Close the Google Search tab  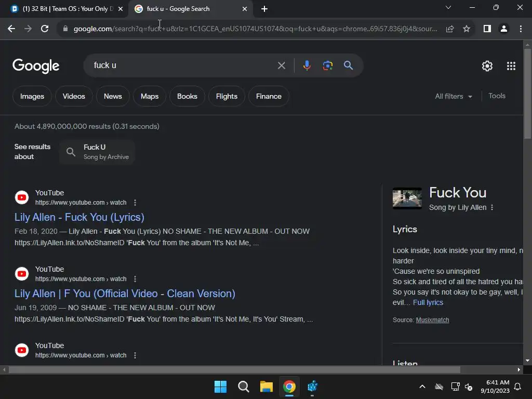point(245,9)
